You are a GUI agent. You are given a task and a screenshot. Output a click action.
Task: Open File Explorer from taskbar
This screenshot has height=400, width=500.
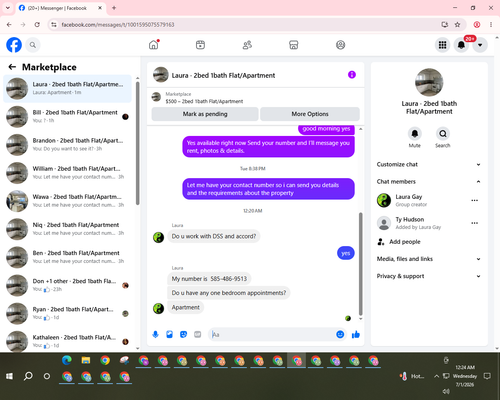(x=86, y=360)
